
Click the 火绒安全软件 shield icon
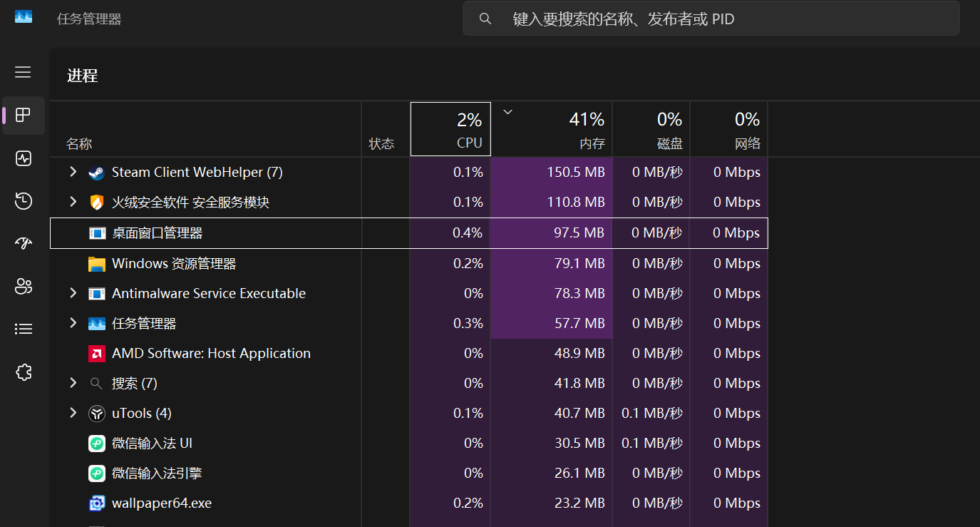click(97, 203)
